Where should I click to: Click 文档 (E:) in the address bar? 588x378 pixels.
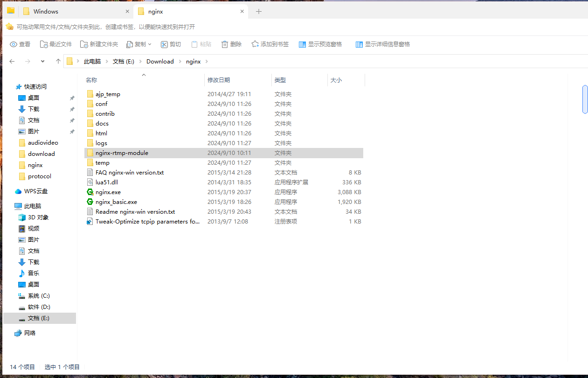(x=124, y=62)
